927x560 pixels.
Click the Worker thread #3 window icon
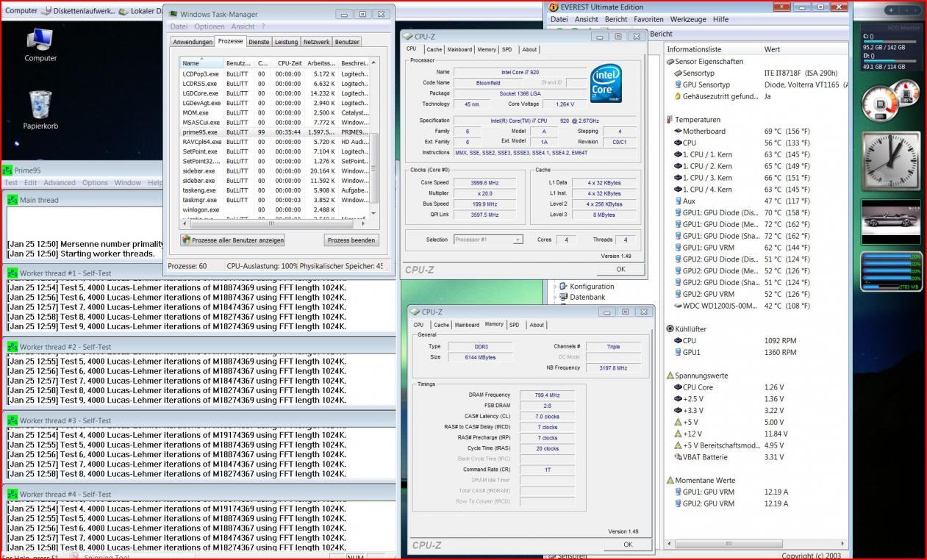(12, 420)
